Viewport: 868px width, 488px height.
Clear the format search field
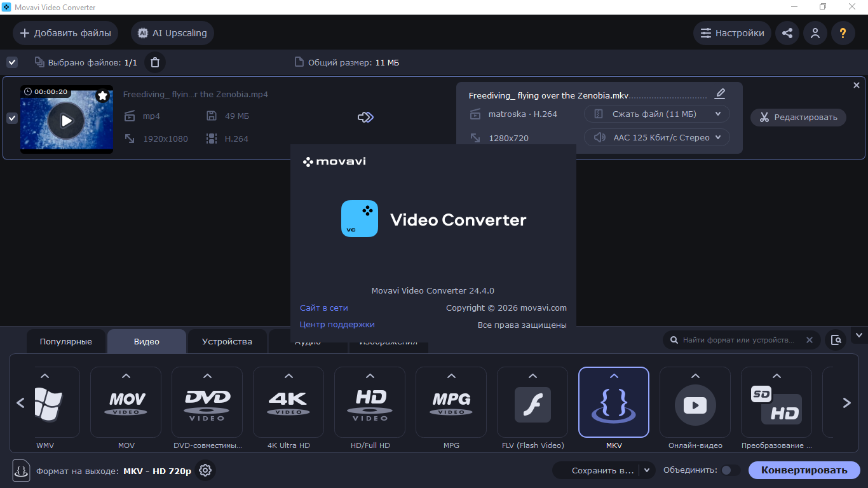(x=810, y=340)
